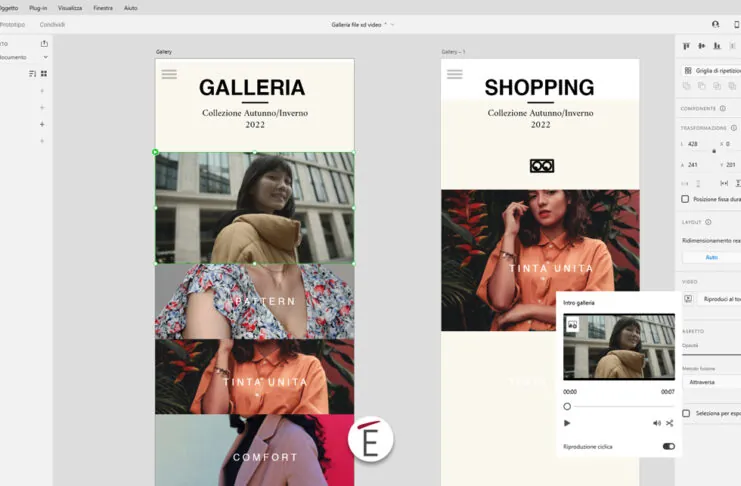The height and width of the screenshot is (486, 741).
Task: Click the video playback icon in Video section
Action: 688,299
